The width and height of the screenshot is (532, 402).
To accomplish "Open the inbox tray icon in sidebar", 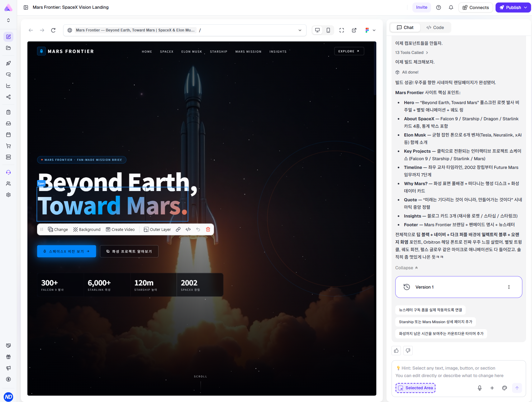I will 8,123.
